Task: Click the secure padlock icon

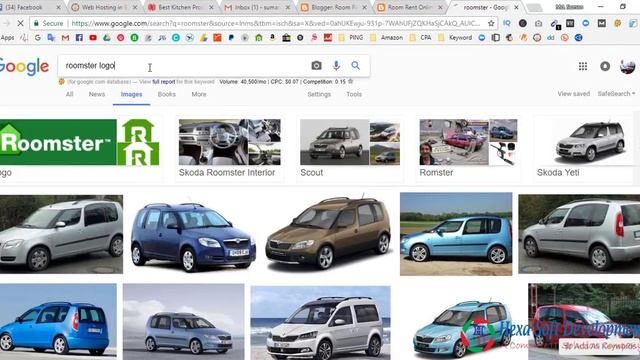Action: [x=36, y=24]
